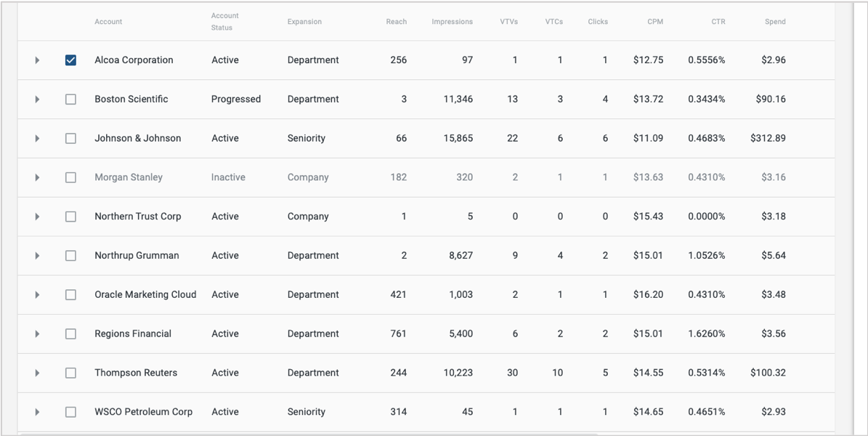Expand the Alcoa Corporation row
Image resolution: width=868 pixels, height=436 pixels.
coord(37,60)
